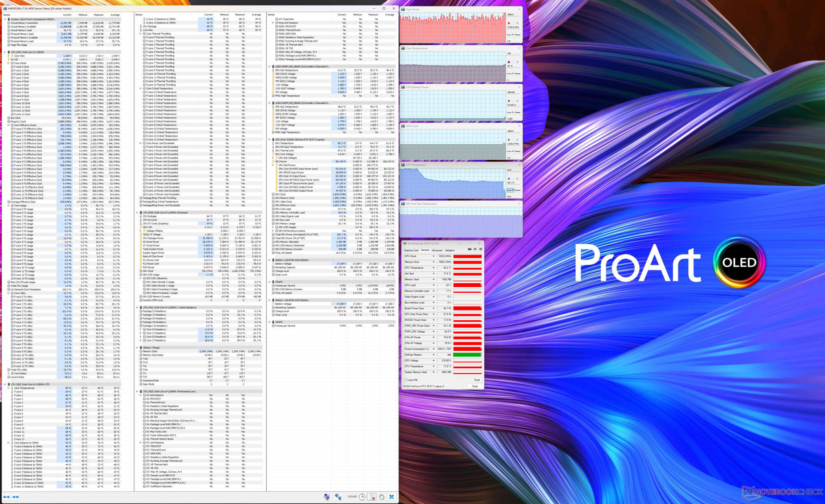
Task: Open the GPU Clock sensor dropdown in GPU-Z
Action: pyautogui.click(x=433, y=256)
